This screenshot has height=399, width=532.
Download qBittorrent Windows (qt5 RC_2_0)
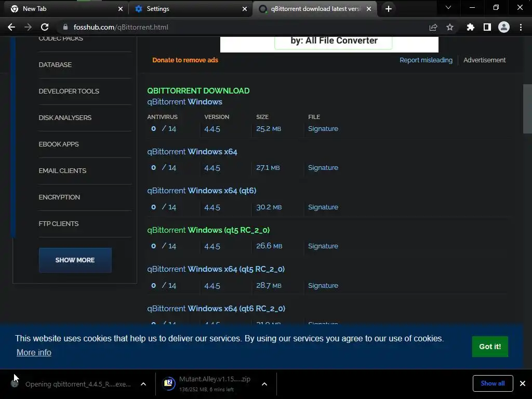coord(208,230)
